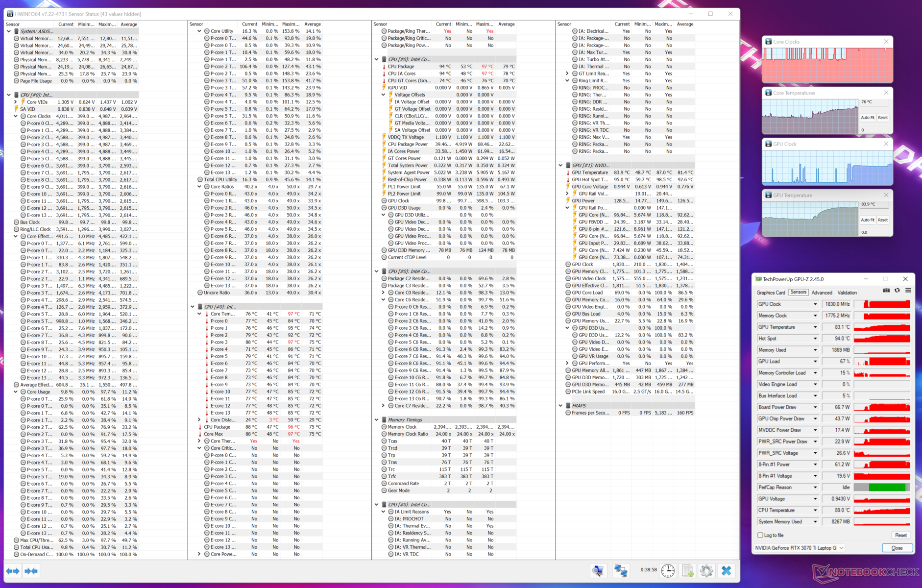
Task: Collapse the System: ASUS sensor group
Action: pos(9,31)
